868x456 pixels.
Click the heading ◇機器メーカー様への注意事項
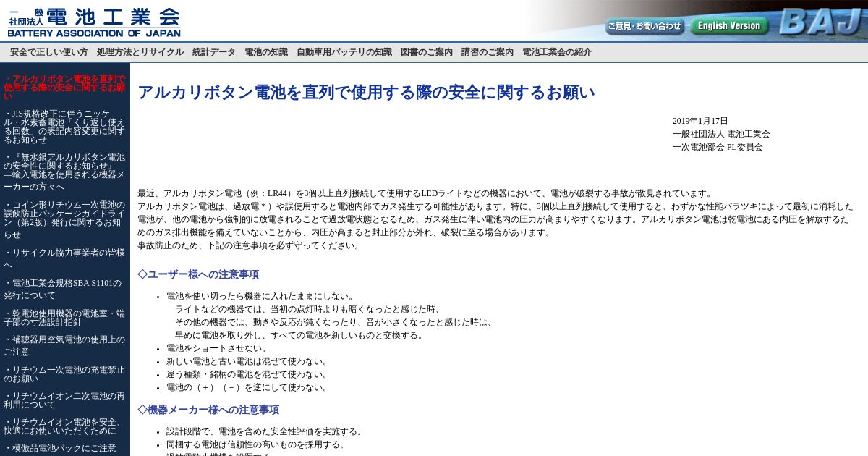pos(208,410)
